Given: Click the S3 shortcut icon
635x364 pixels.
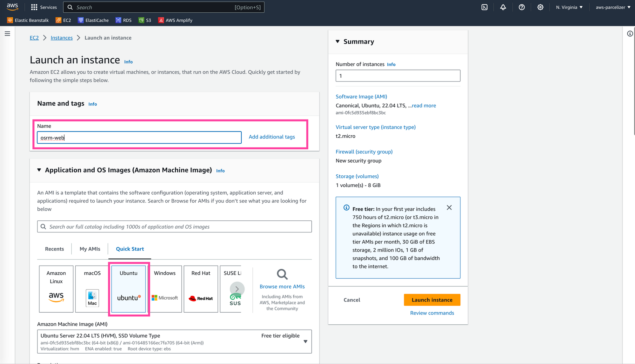Looking at the screenshot, I should coord(141,20).
